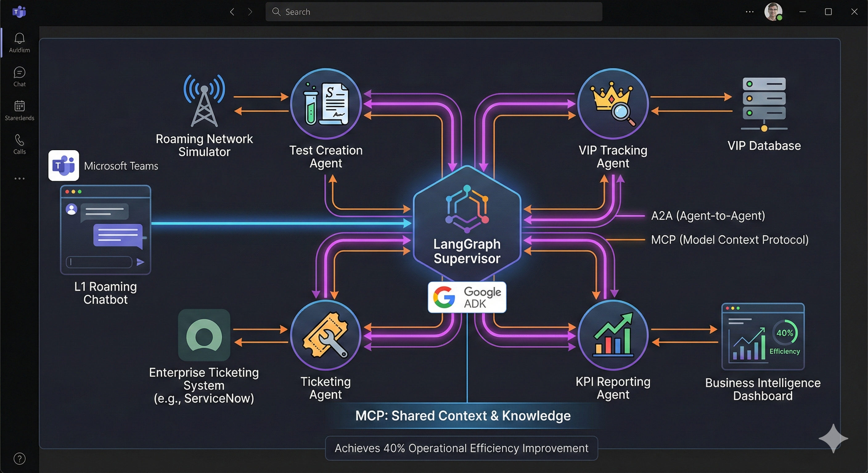The image size is (868, 473).
Task: Go back with the navigation arrow
Action: click(232, 12)
